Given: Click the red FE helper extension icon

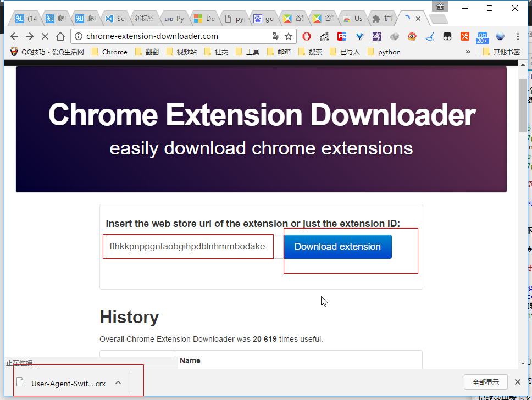Looking at the screenshot, I should coord(342,36).
